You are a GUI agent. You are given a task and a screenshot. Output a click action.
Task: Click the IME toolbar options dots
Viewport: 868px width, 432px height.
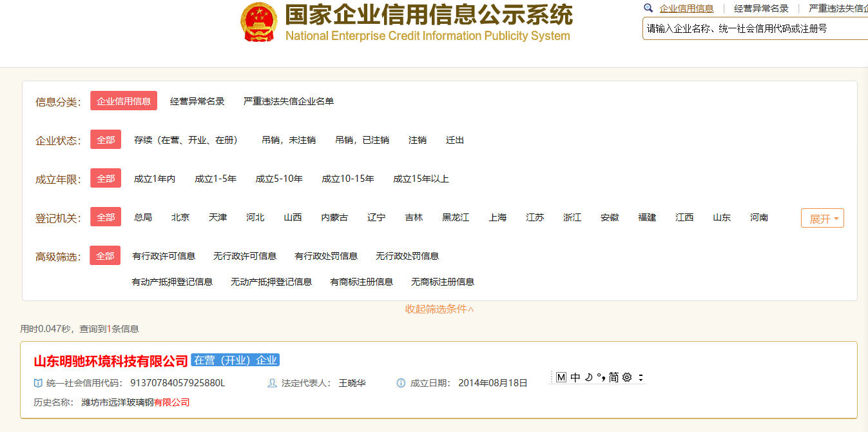point(641,378)
